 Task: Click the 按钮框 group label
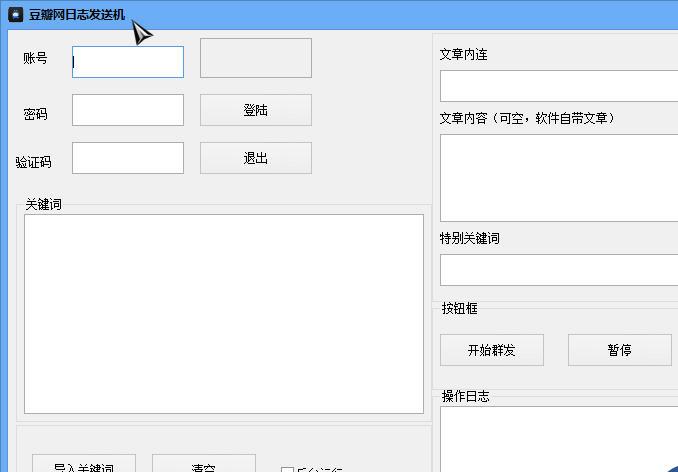[x=460, y=308]
